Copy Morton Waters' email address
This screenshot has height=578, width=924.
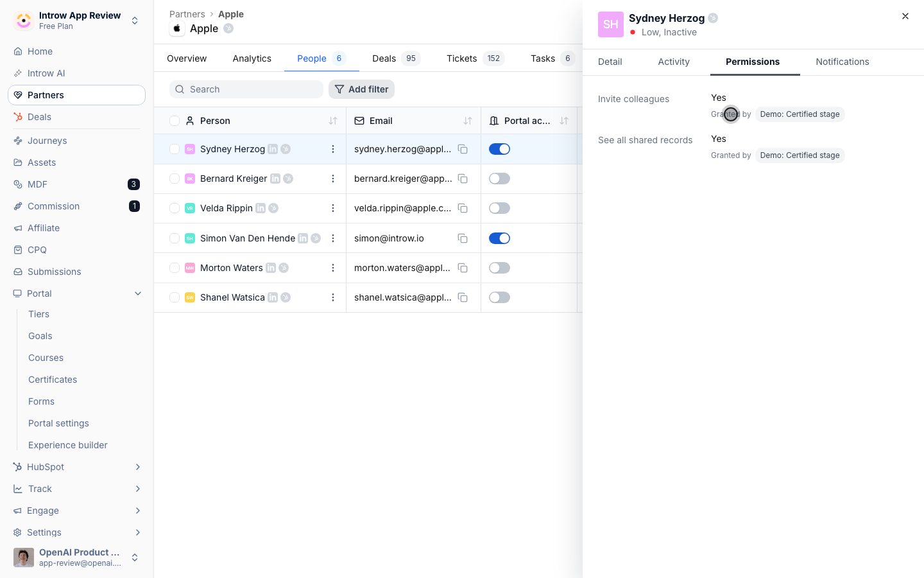(x=463, y=268)
